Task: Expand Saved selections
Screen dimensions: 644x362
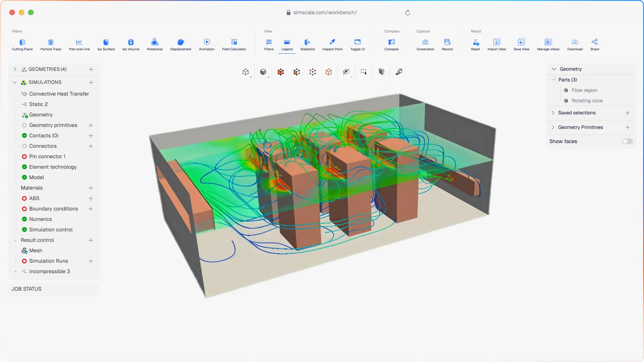Action: click(553, 113)
